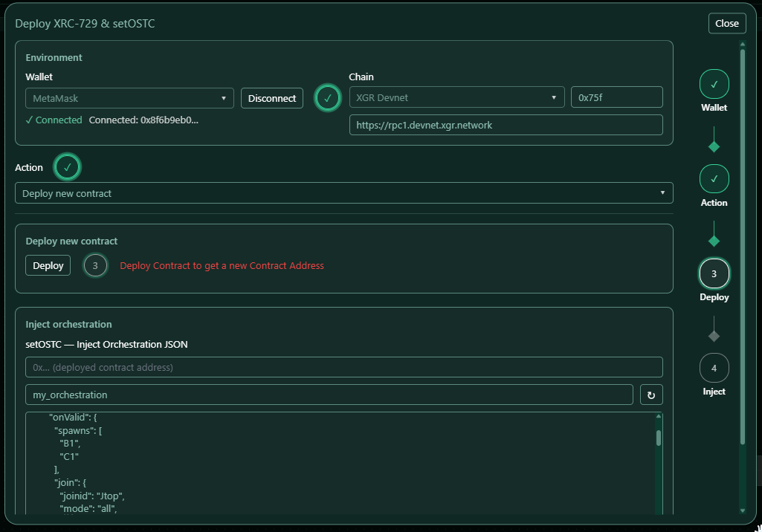The width and height of the screenshot is (762, 532).
Task: Select step 4 Inject circle in stepper
Action: pos(714,369)
